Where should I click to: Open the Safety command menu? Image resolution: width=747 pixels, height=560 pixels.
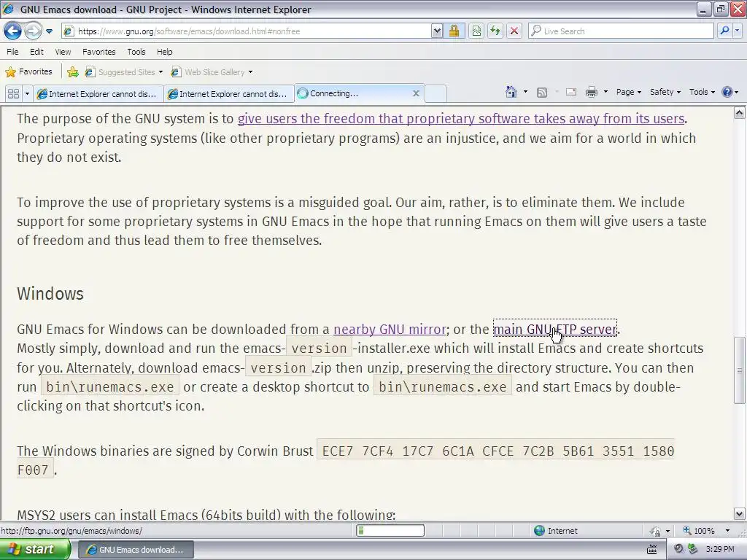click(x=665, y=92)
